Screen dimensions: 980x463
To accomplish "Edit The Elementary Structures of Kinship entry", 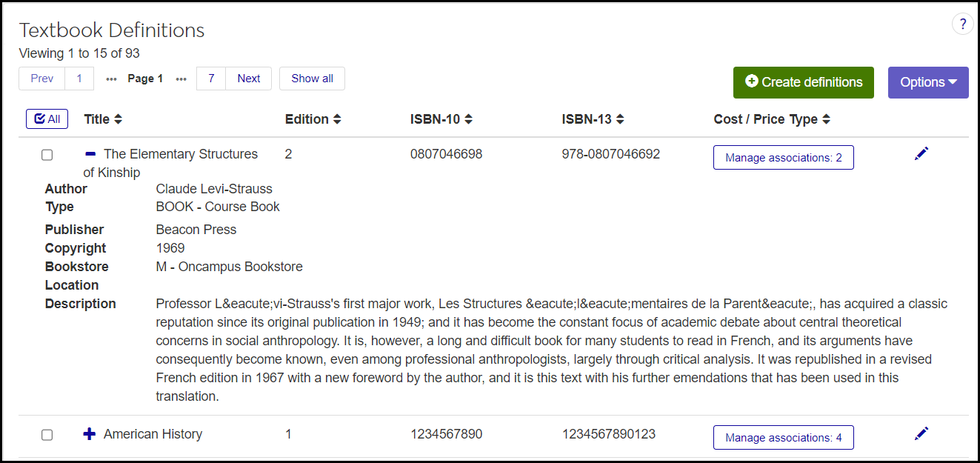I will (x=921, y=154).
